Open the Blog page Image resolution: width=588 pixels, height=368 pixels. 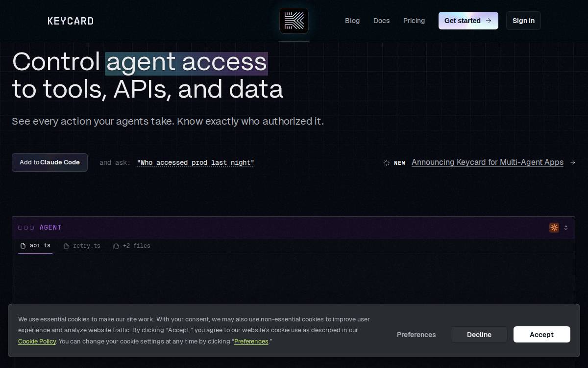352,21
